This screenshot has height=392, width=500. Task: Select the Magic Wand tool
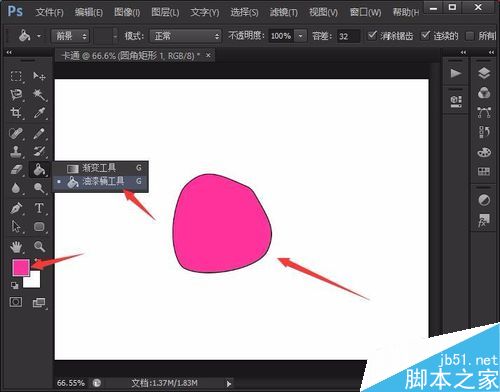(39, 95)
